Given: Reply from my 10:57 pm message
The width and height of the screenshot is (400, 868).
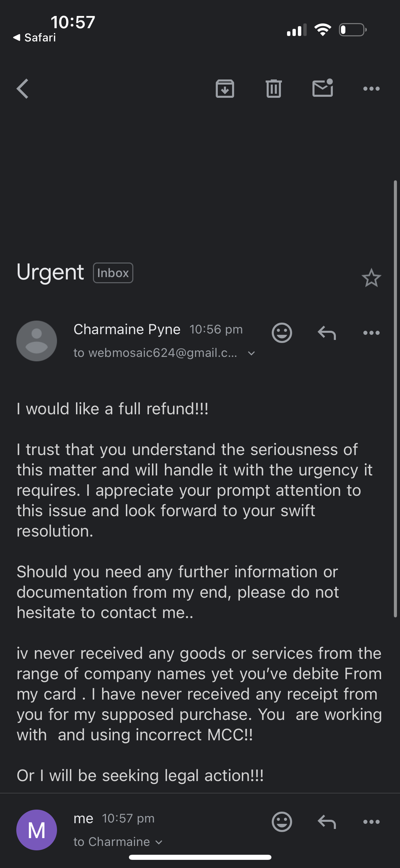Looking at the screenshot, I should coord(327,822).
